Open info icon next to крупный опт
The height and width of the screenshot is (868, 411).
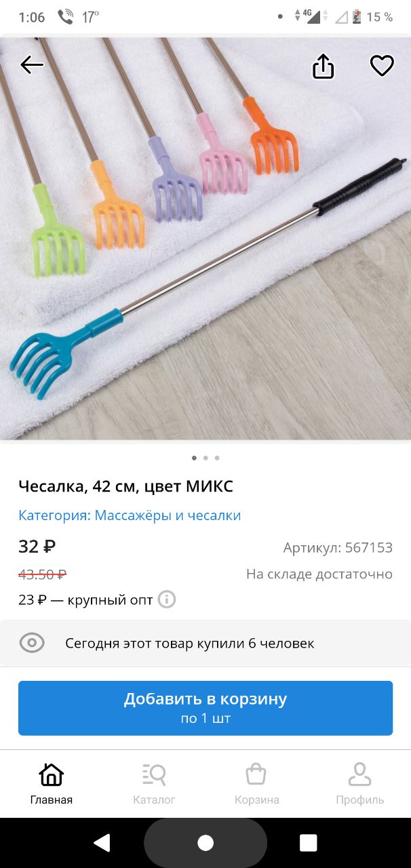coord(167,599)
